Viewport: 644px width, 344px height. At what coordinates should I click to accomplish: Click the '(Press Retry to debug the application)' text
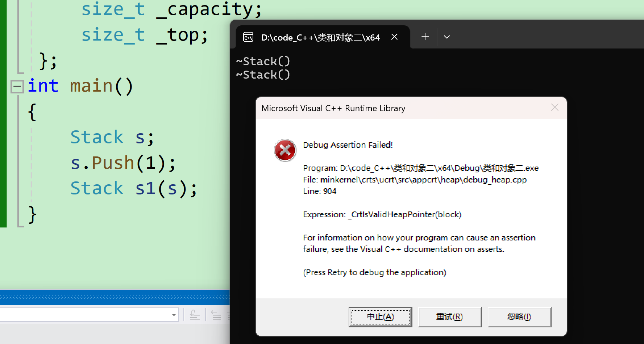375,272
